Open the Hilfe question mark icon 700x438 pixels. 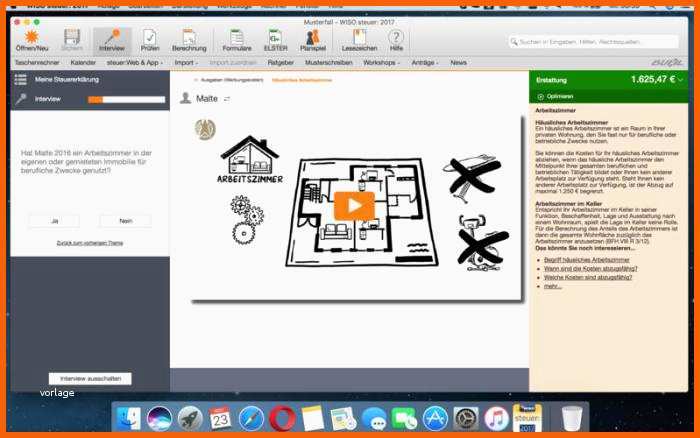click(x=396, y=40)
